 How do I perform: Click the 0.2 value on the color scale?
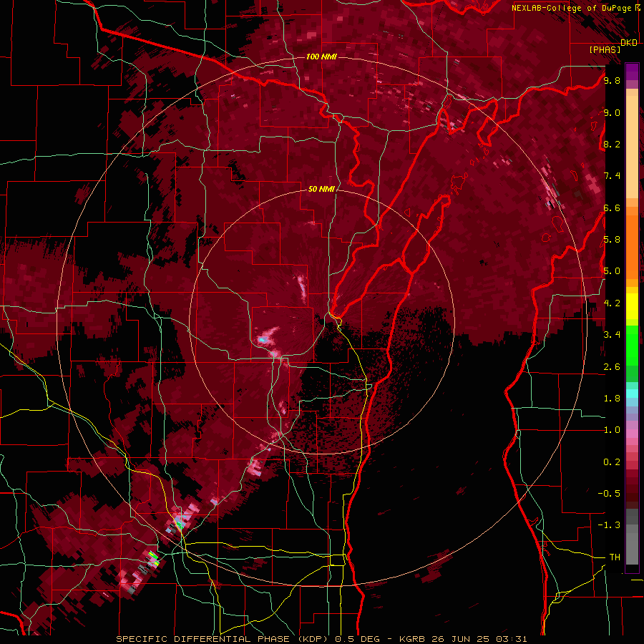click(612, 462)
